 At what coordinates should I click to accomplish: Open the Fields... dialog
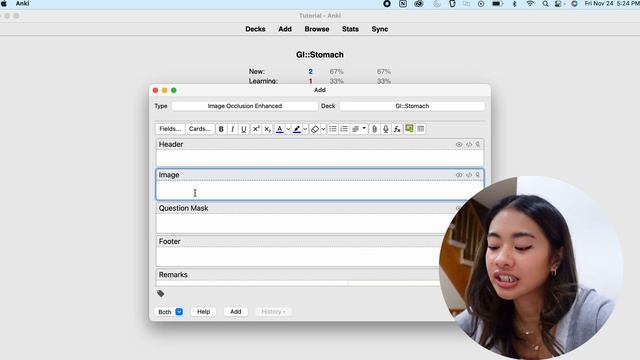[x=170, y=129]
